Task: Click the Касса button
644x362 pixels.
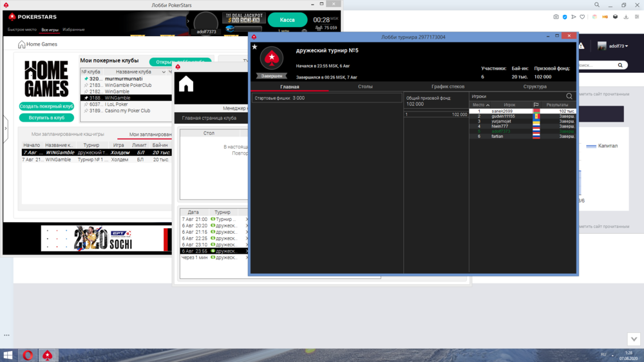Action: (287, 20)
